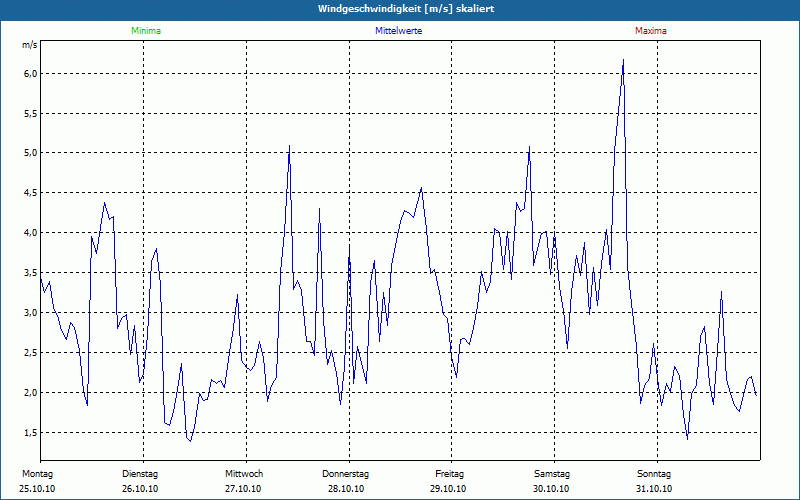Click the Freitag day label

click(449, 474)
